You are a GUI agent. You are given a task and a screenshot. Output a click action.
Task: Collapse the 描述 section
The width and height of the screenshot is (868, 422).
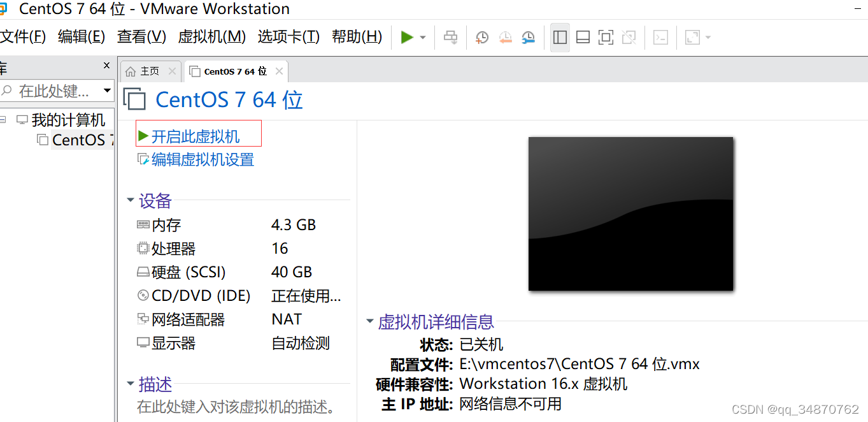131,384
